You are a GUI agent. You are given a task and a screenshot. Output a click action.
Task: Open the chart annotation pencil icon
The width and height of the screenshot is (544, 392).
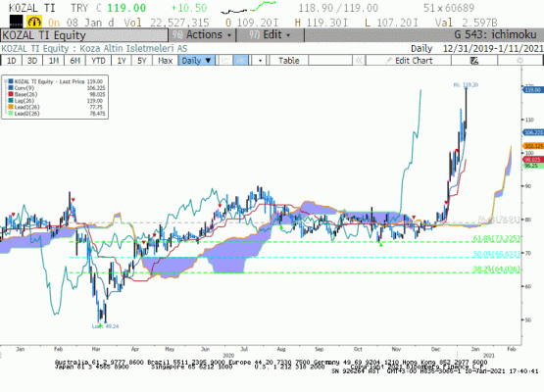pos(474,61)
